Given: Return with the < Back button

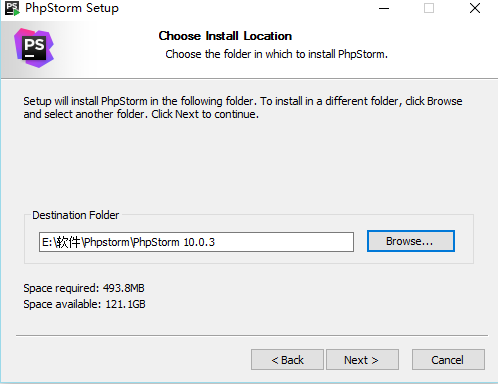Looking at the screenshot, I should [287, 360].
